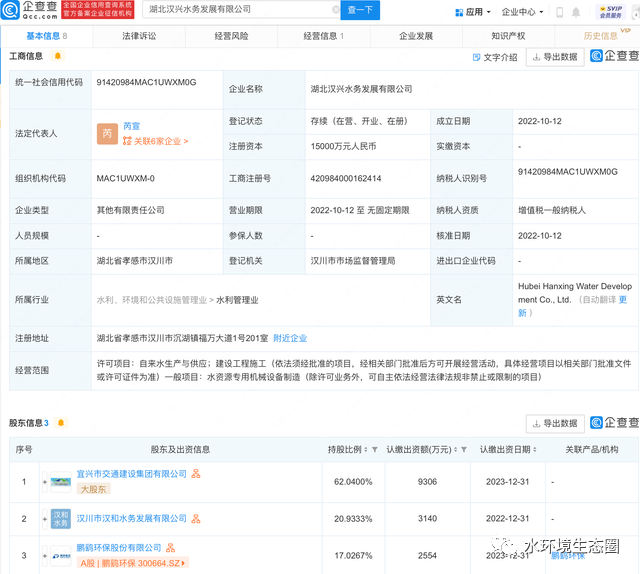Open equity structure icon for 汉川市汉和水务
This screenshot has width=640, height=574.
pos(196,518)
